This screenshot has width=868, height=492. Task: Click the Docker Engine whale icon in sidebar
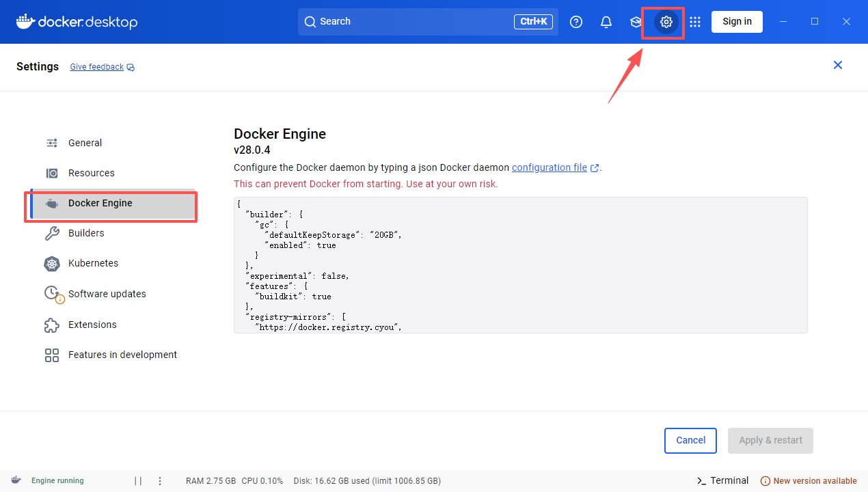[52, 203]
